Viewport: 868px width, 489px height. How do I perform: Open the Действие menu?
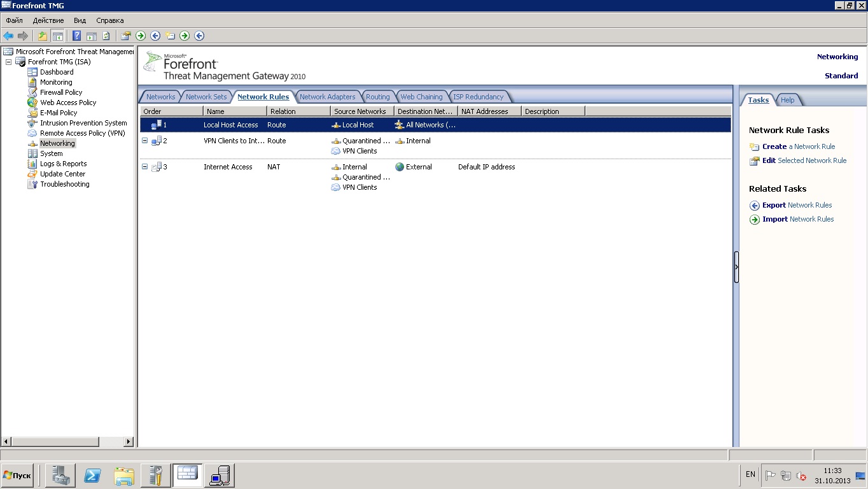point(48,20)
